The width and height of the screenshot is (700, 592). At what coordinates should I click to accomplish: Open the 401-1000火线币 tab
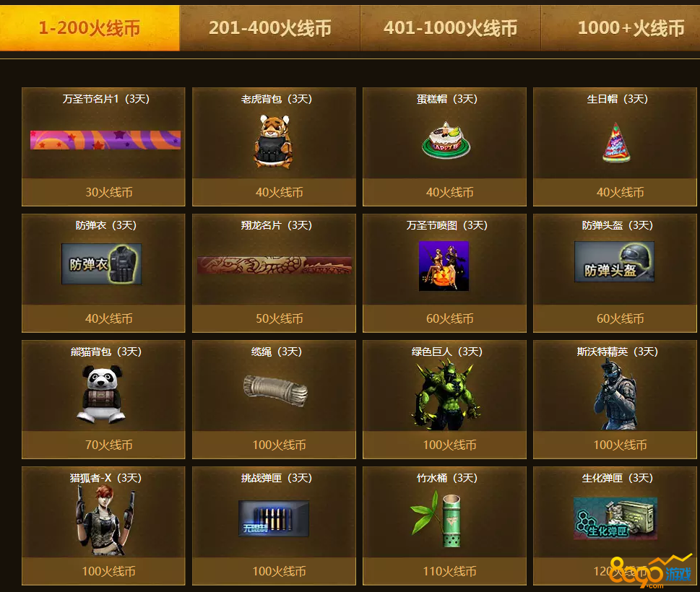451,28
